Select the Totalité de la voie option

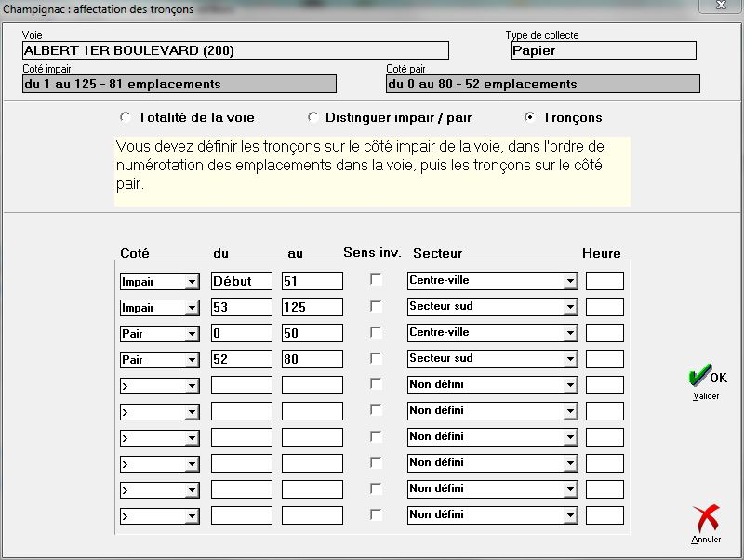pyautogui.click(x=126, y=118)
